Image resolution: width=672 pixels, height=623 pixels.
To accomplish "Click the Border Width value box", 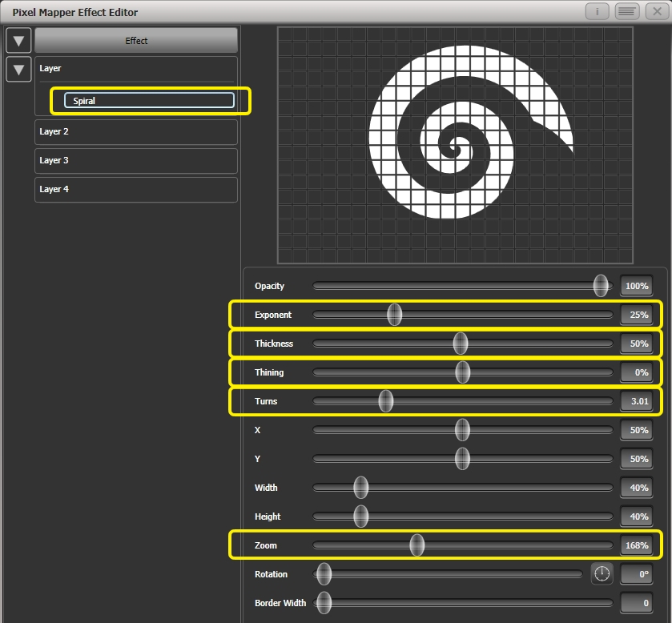I will pyautogui.click(x=637, y=603).
